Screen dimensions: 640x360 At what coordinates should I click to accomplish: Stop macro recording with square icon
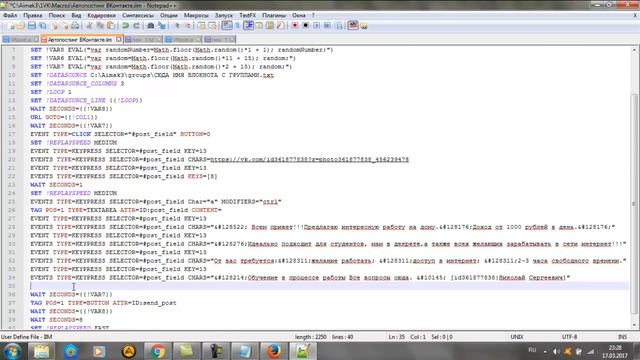(x=305, y=26)
